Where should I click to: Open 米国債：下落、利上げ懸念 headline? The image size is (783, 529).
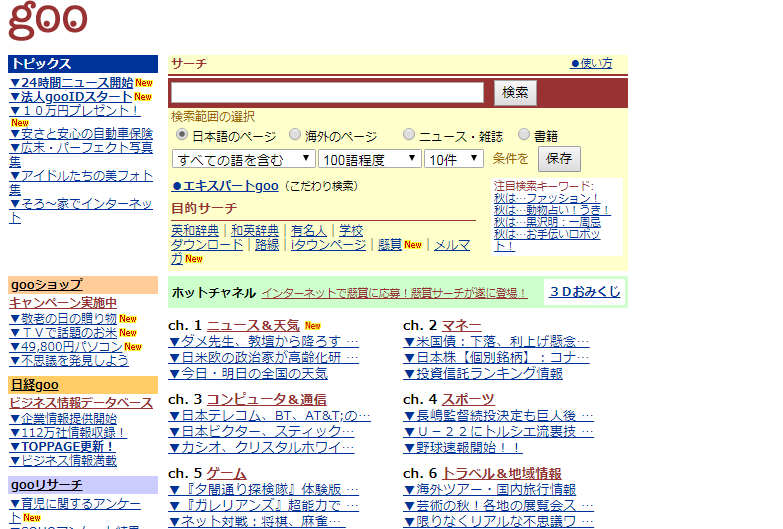[x=496, y=342]
